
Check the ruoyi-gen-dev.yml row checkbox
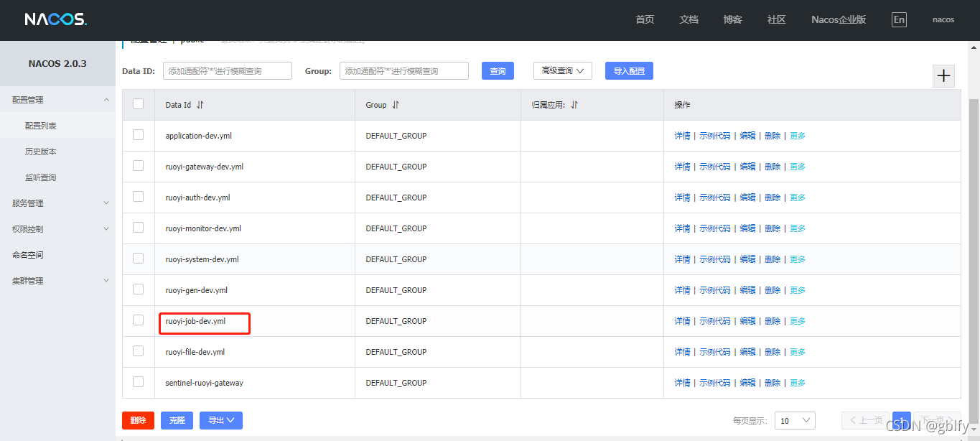[139, 289]
